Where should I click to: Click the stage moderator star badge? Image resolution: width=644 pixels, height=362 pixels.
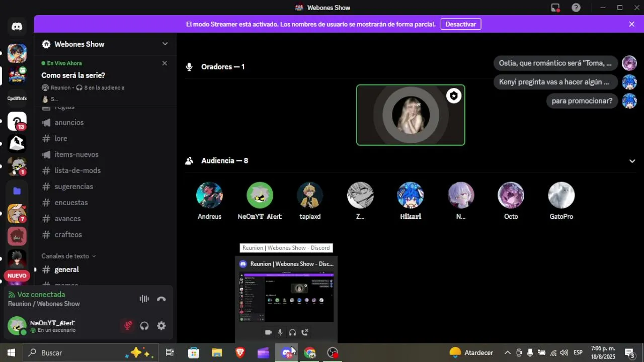click(x=454, y=96)
